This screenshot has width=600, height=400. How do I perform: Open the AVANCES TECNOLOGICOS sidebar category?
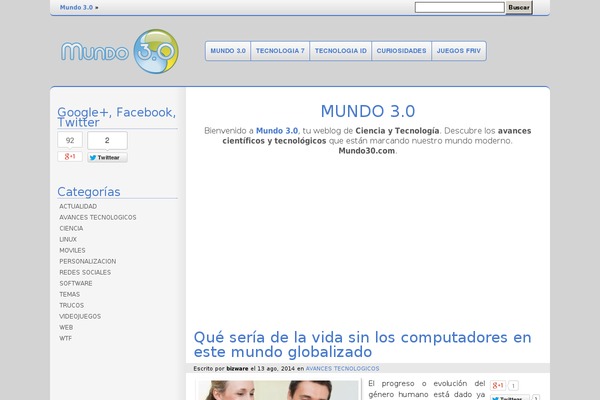98,217
